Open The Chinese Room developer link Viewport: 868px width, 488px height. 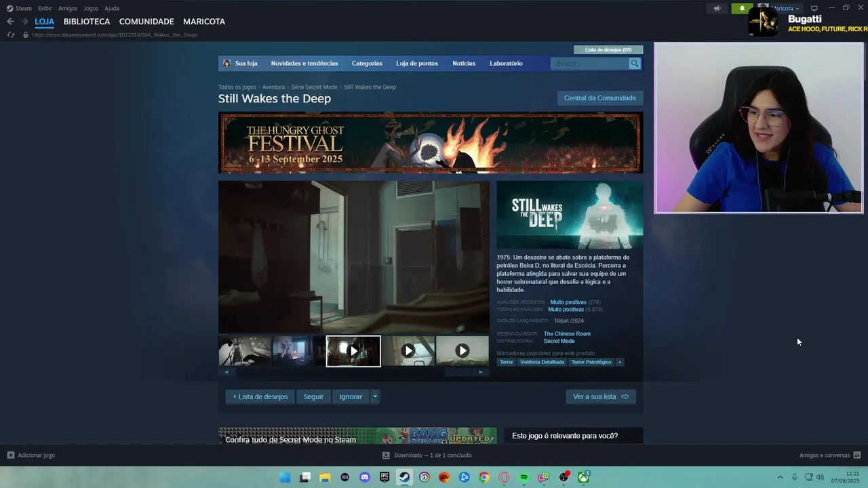pos(567,333)
